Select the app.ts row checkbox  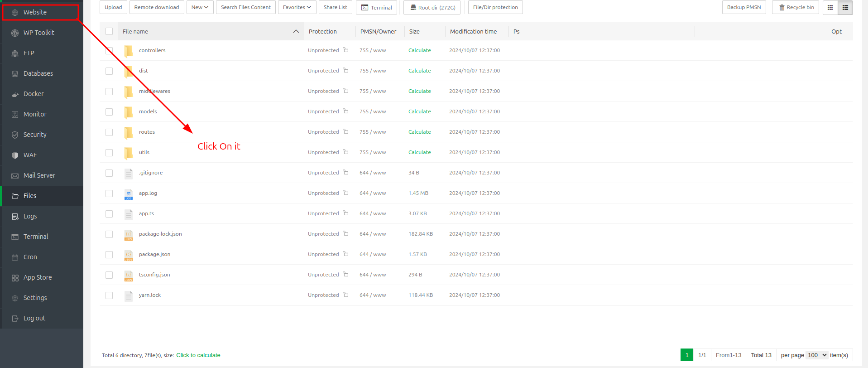coord(109,214)
